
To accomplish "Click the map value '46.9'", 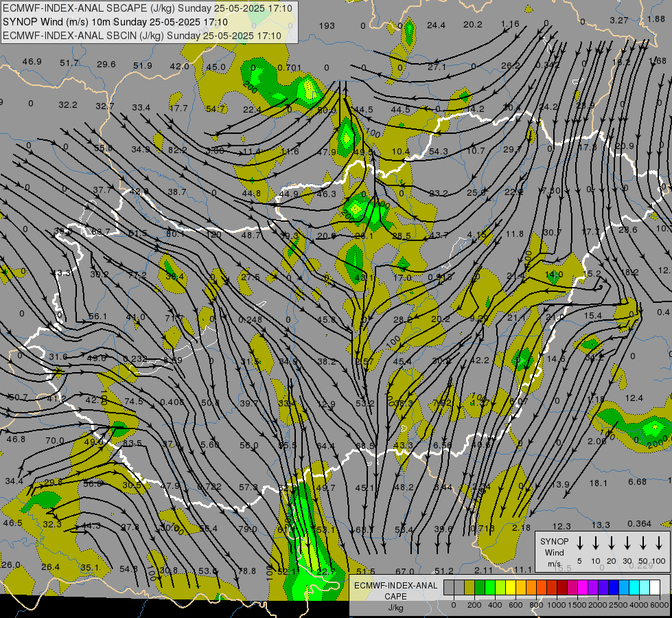I will click(32, 62).
